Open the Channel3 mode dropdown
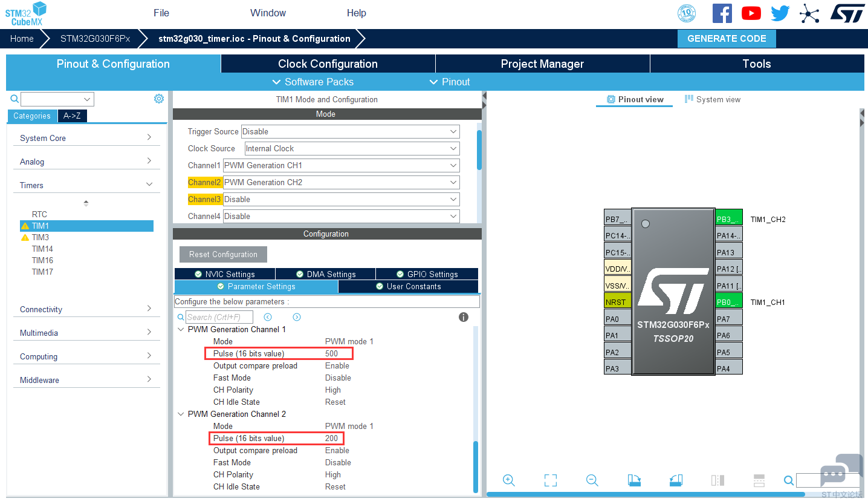868x504 pixels. (x=342, y=199)
